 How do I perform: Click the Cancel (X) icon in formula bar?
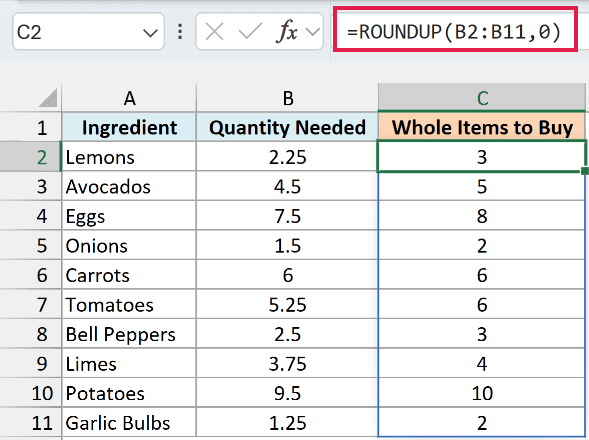214,32
